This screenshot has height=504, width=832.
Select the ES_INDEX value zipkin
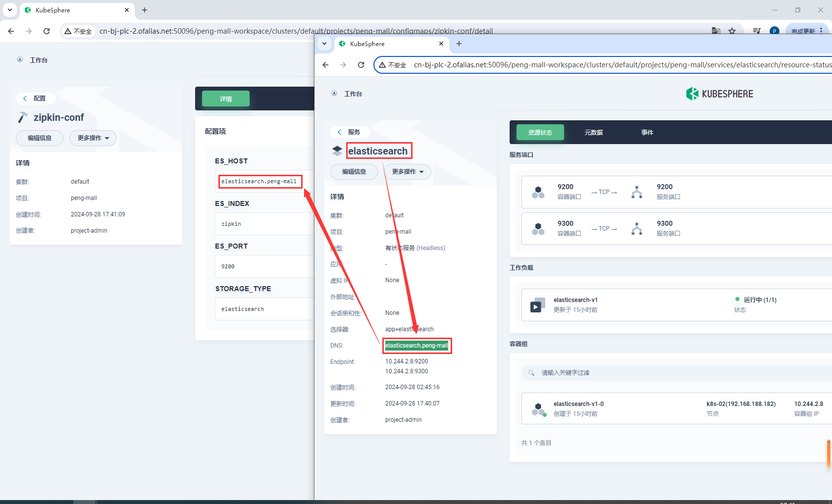pyautogui.click(x=231, y=224)
